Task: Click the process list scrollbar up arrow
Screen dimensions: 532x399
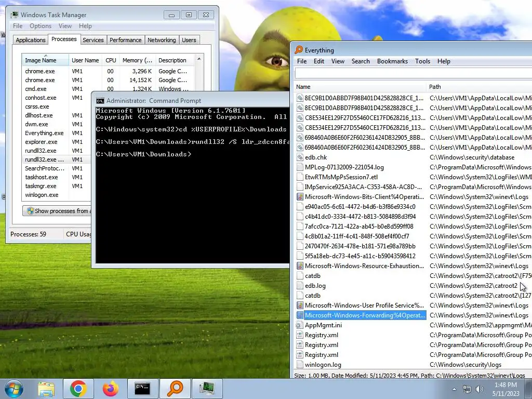Action: click(199, 59)
